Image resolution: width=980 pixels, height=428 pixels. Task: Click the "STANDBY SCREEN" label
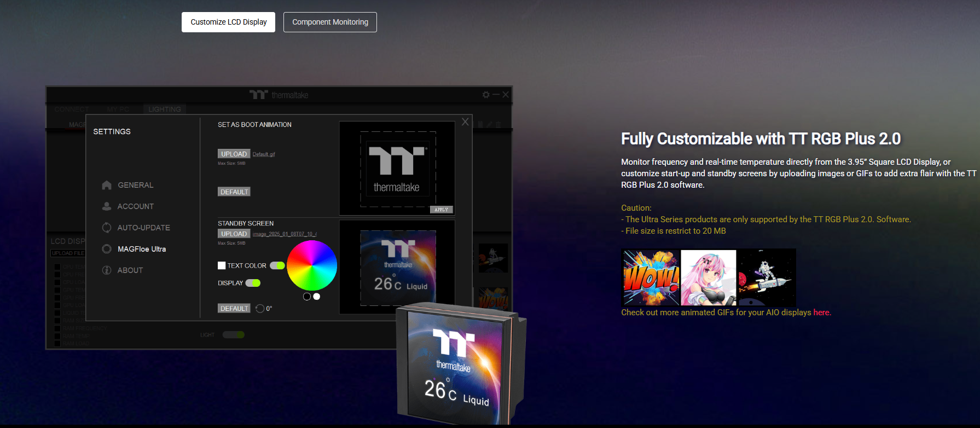click(x=246, y=223)
